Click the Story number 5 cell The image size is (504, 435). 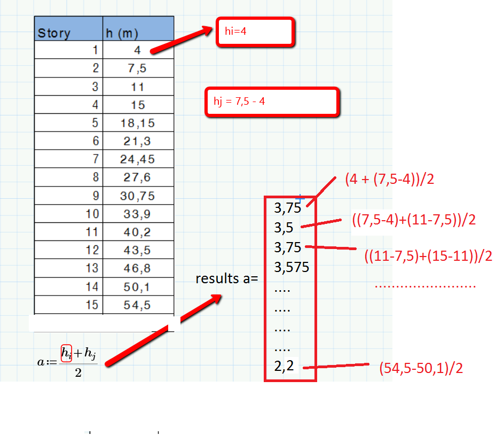(68, 122)
